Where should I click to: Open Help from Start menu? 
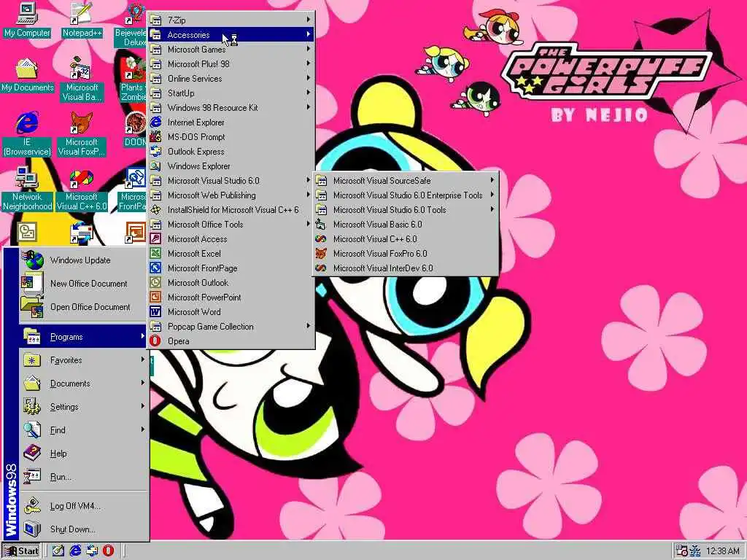[x=83, y=454]
